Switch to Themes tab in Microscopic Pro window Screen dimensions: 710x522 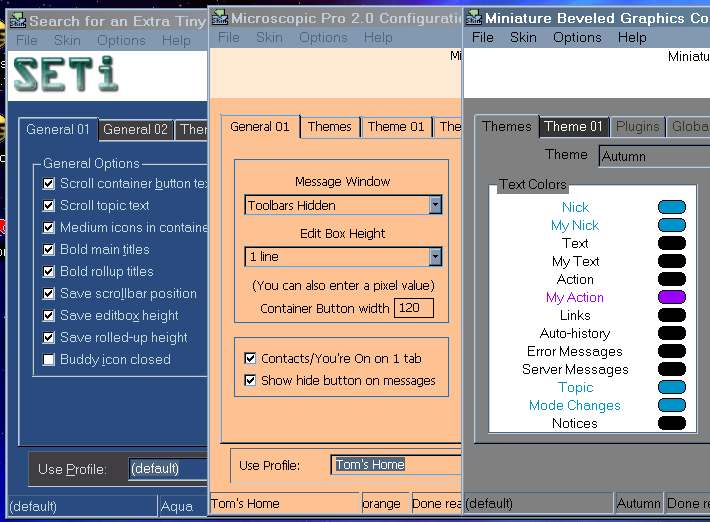tap(330, 127)
